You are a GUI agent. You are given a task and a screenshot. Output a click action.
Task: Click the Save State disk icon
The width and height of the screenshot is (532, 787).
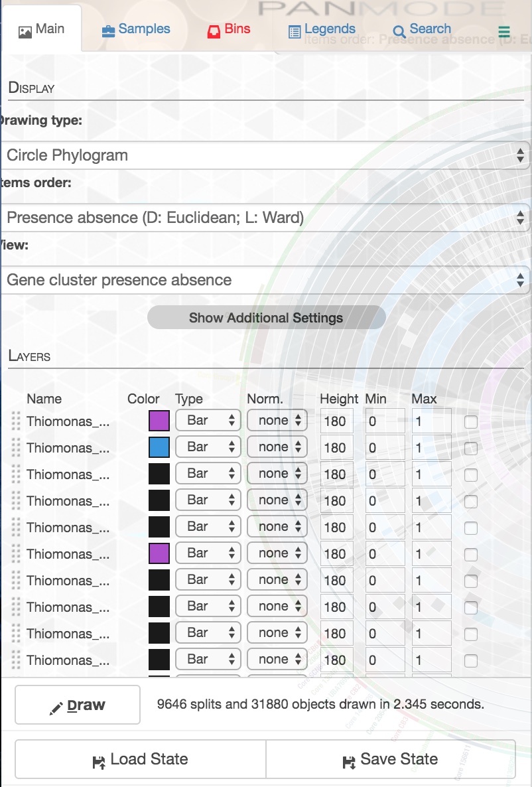click(348, 762)
